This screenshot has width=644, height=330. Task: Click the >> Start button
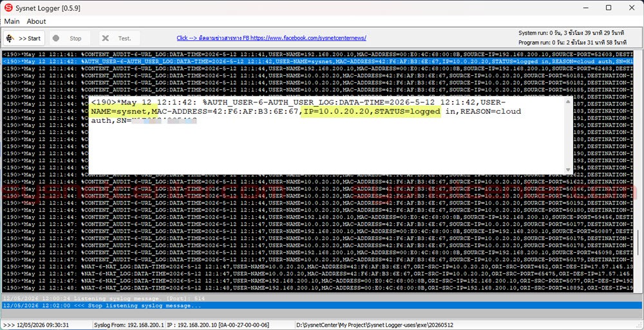[x=24, y=38]
